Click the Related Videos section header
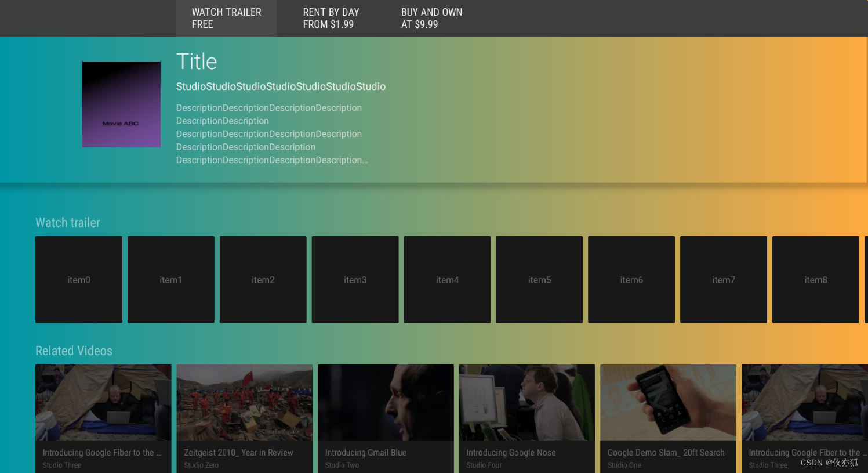This screenshot has height=473, width=868. pos(74,351)
